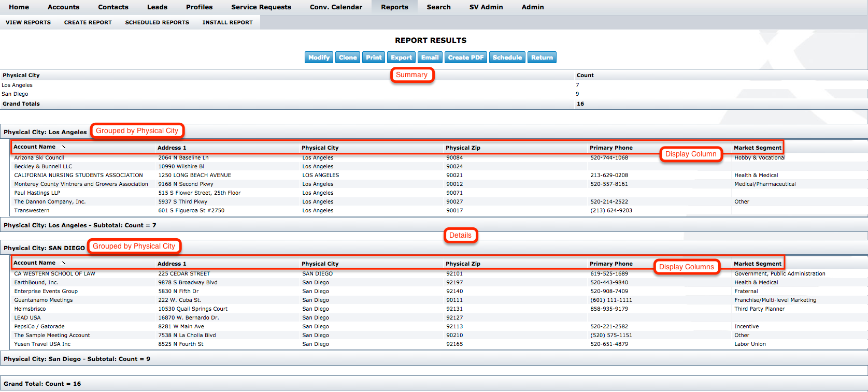
Task: Click phone number 858-935-9179
Action: (x=609, y=309)
